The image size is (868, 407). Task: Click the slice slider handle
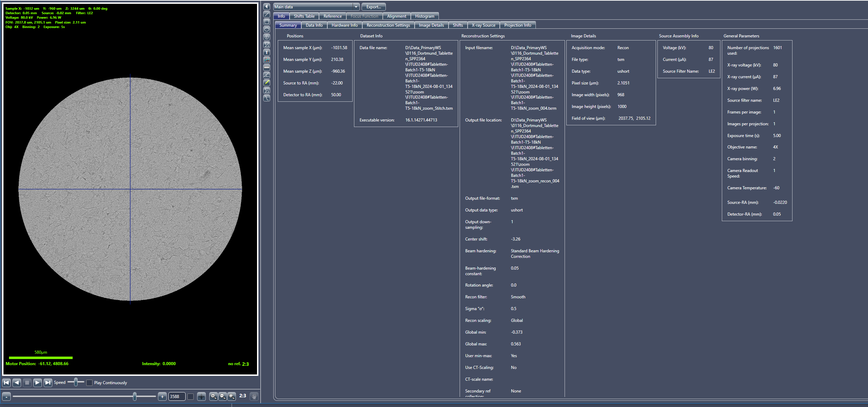135,397
